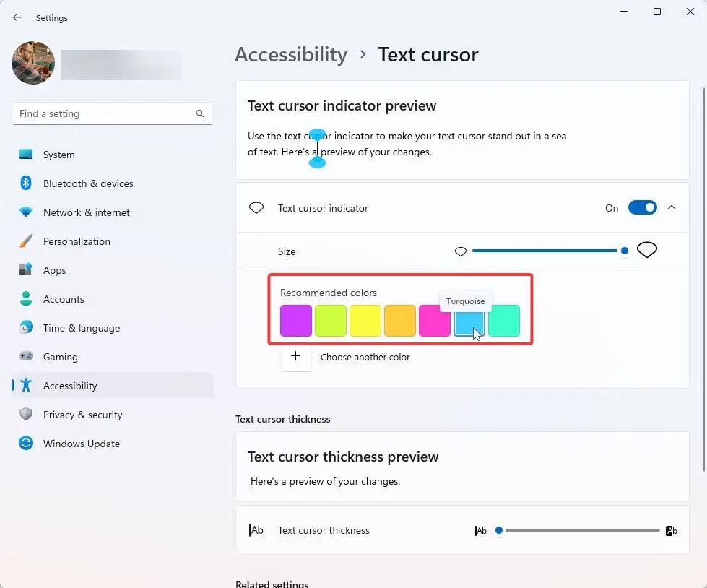Viewport: 707px width, 588px height.
Task: Click the Windows Update sync icon
Action: pos(26,444)
